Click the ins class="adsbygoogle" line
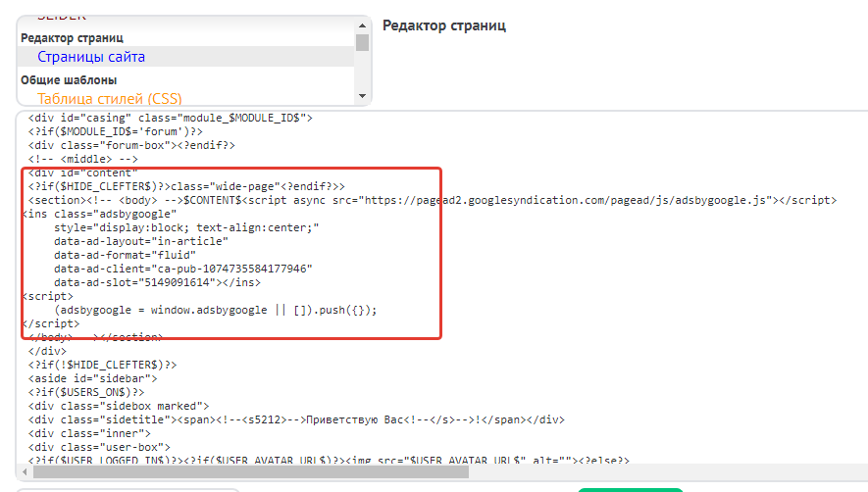 pos(100,215)
